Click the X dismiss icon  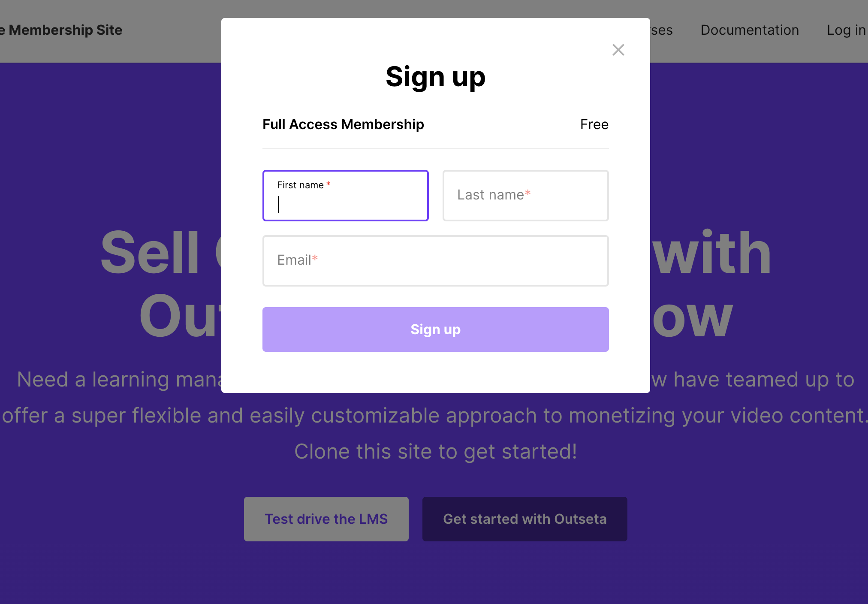coord(618,50)
